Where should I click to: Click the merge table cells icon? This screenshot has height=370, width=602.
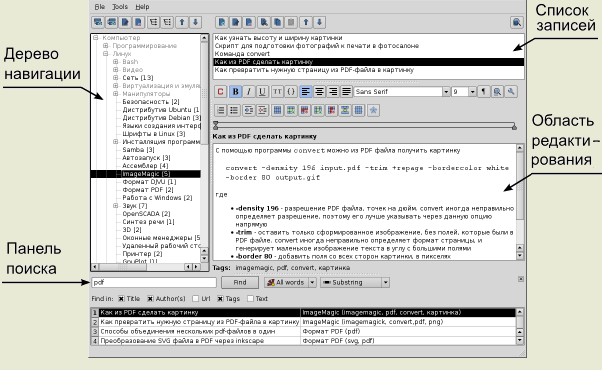point(345,110)
